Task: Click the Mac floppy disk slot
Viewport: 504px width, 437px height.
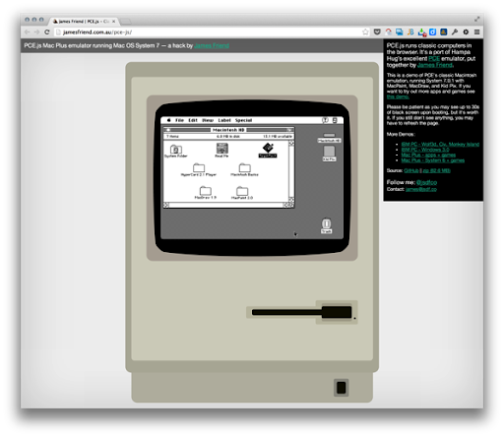Action: coord(301,312)
